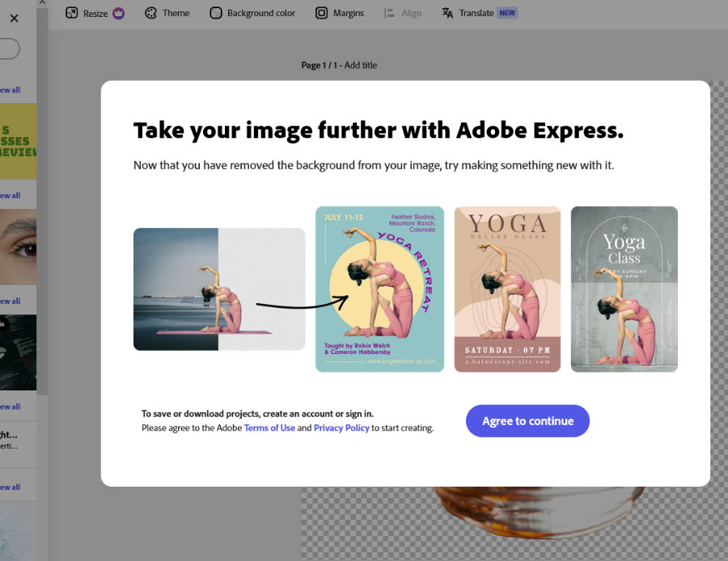Click the Align toolbar label
The image size is (728, 561).
click(412, 13)
